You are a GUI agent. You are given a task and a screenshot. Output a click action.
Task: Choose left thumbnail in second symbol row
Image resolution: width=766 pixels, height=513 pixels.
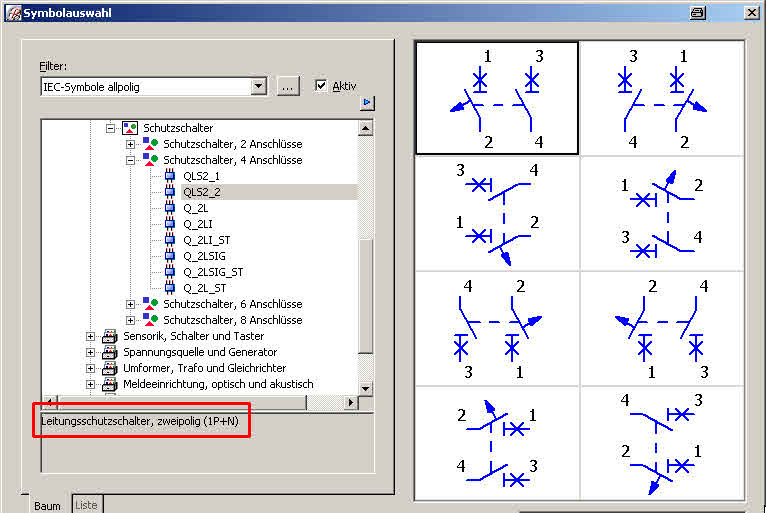[497, 214]
